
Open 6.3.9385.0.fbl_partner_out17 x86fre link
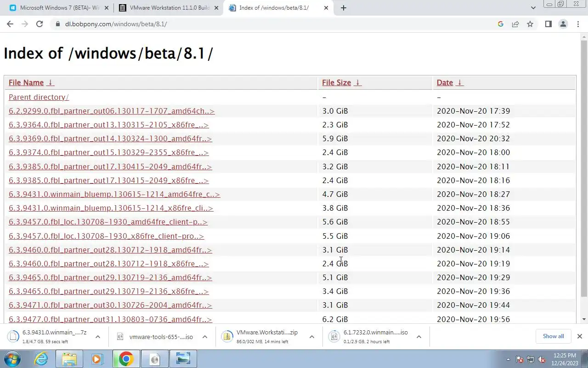108,180
